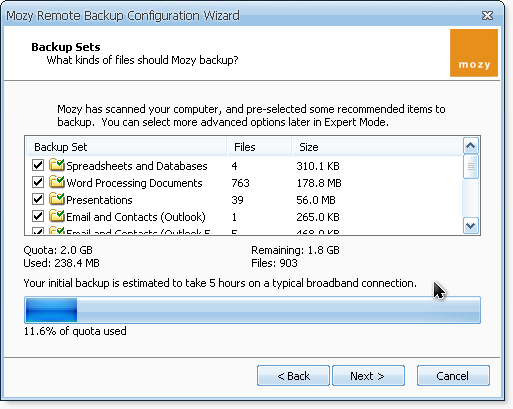The width and height of the screenshot is (513, 409).
Task: Sort by the Backup Set column header
Action: point(127,147)
